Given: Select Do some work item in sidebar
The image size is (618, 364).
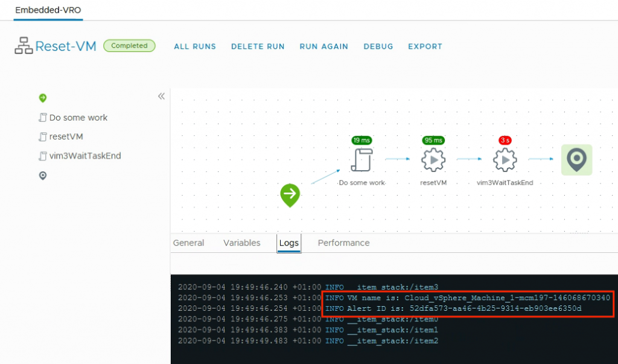Looking at the screenshot, I should coord(78,118).
